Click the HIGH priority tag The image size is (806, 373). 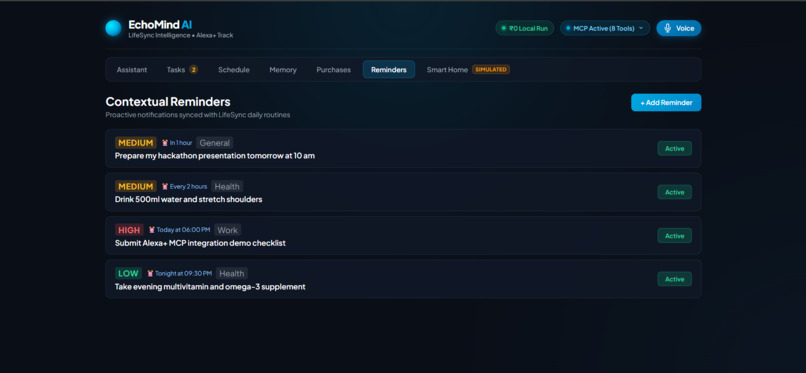129,230
